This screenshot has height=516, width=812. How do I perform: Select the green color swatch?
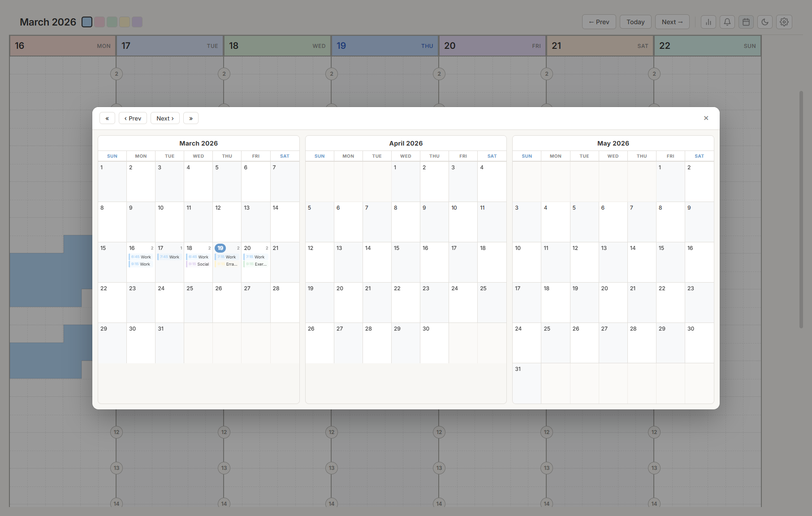tap(112, 21)
